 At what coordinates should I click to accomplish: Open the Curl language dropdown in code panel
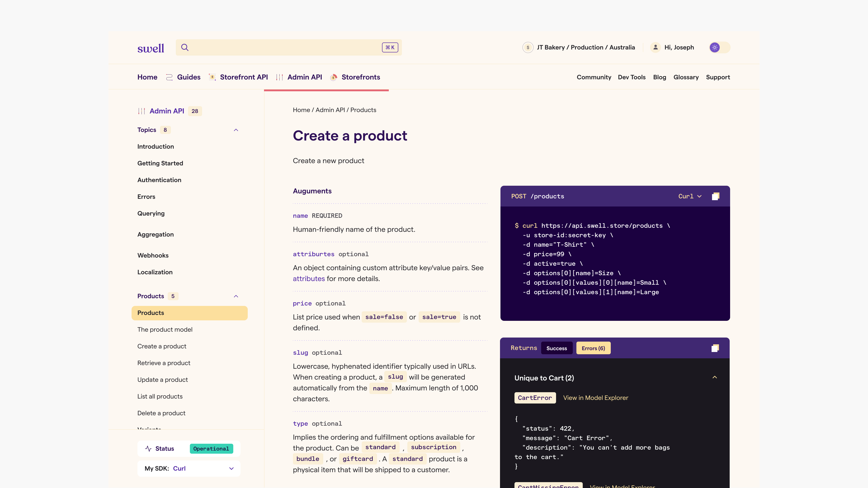(690, 196)
